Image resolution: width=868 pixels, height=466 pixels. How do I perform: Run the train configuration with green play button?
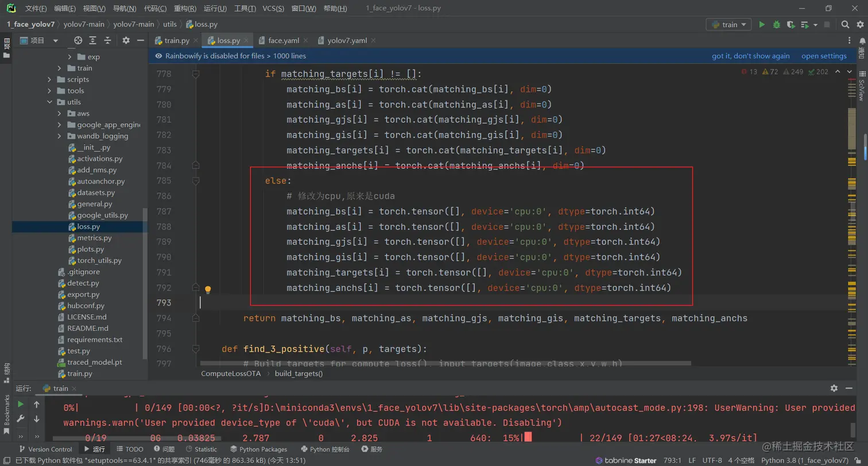click(x=762, y=25)
